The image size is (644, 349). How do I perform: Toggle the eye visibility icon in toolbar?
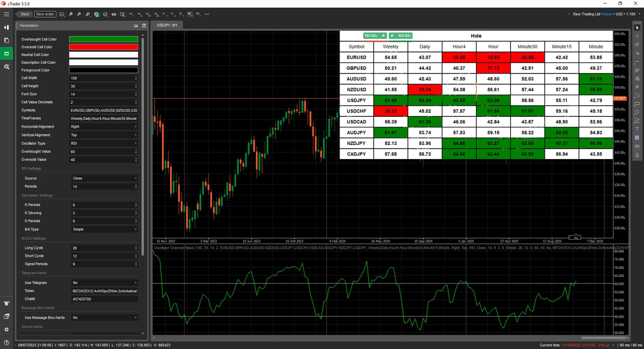[114, 14]
